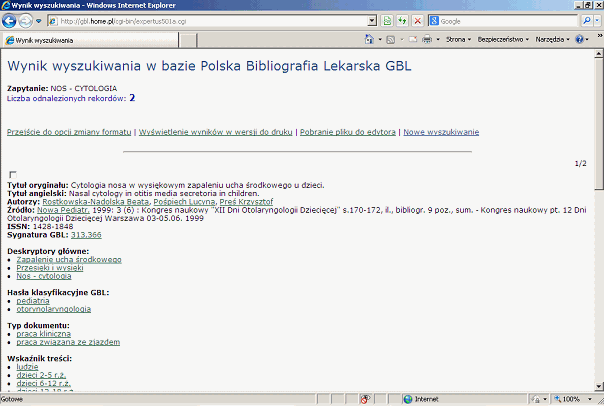
Task: Open link Wyświetlenie wyników w wersji do druku
Action: tap(216, 132)
